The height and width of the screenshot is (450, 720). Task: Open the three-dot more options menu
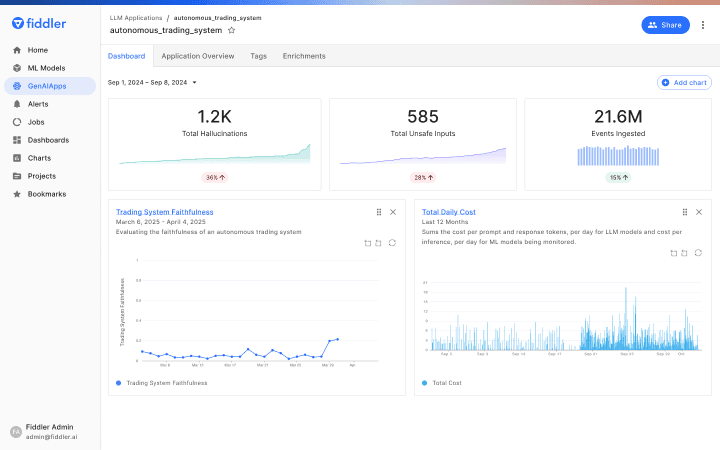point(703,25)
